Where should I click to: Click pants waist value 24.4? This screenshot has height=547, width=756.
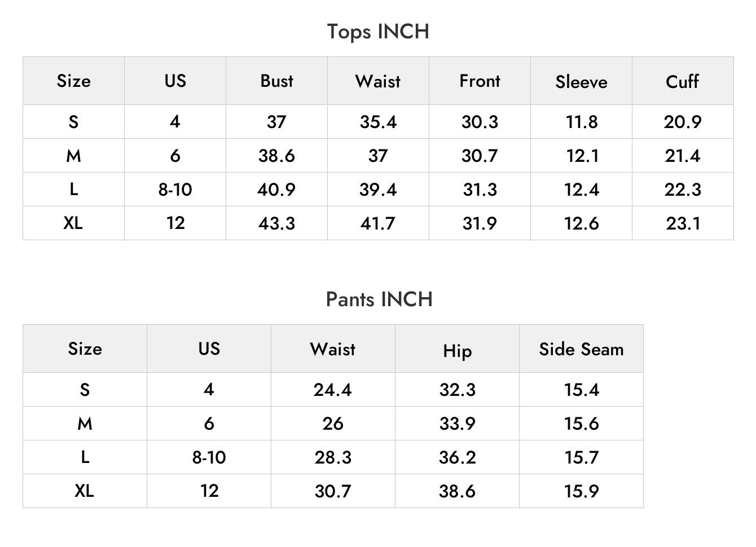pos(333,390)
